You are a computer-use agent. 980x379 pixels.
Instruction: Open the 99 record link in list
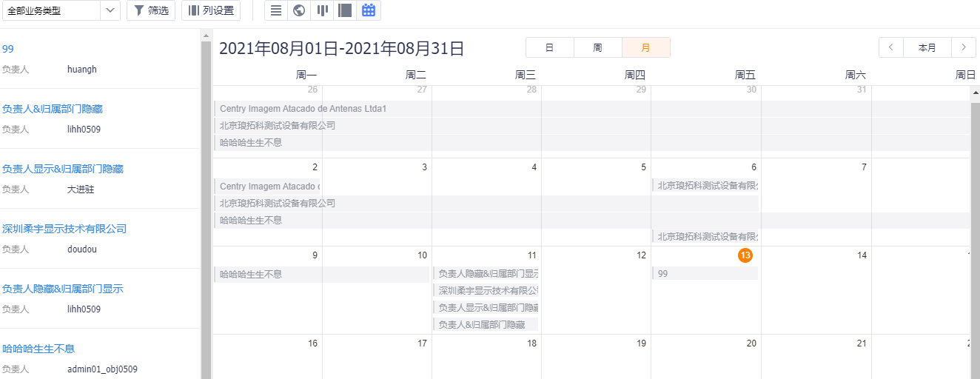(8, 49)
